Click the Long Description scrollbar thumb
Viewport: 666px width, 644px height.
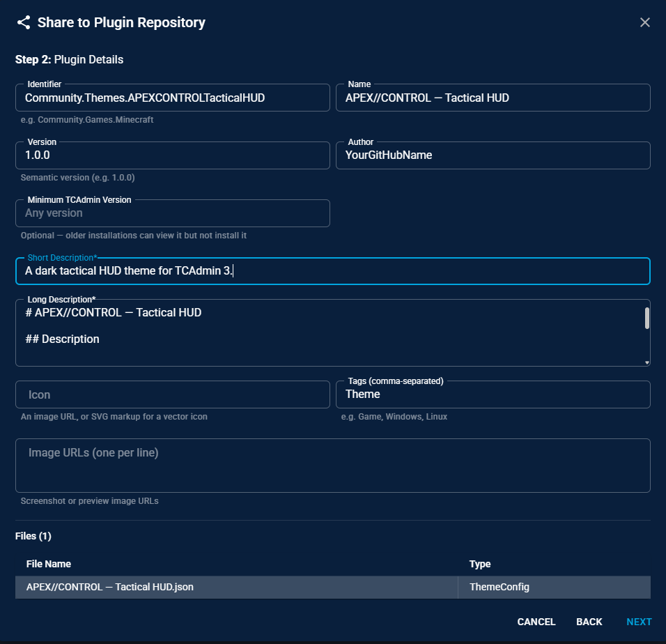tap(647, 319)
